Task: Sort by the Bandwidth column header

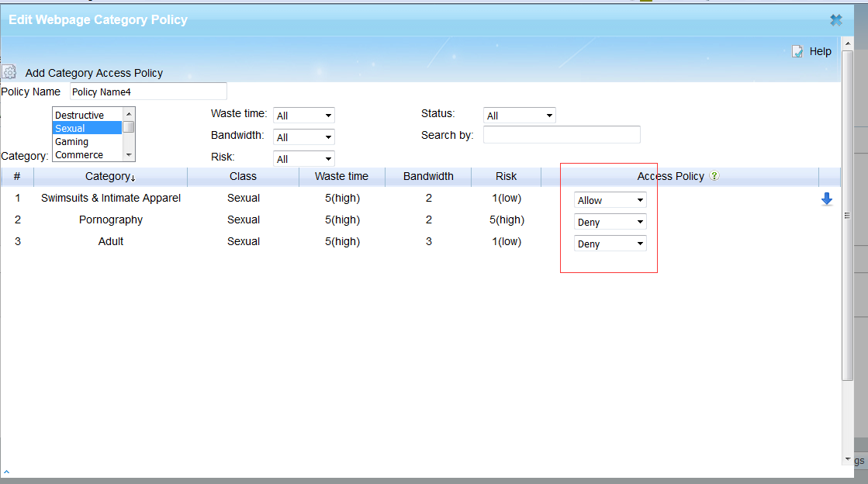Action: pyautogui.click(x=428, y=176)
